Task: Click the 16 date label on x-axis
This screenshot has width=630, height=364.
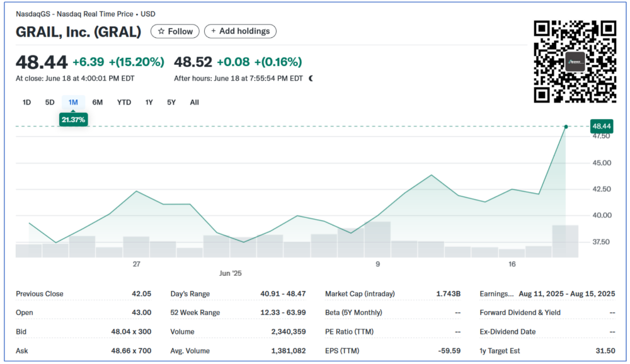Action: [512, 264]
